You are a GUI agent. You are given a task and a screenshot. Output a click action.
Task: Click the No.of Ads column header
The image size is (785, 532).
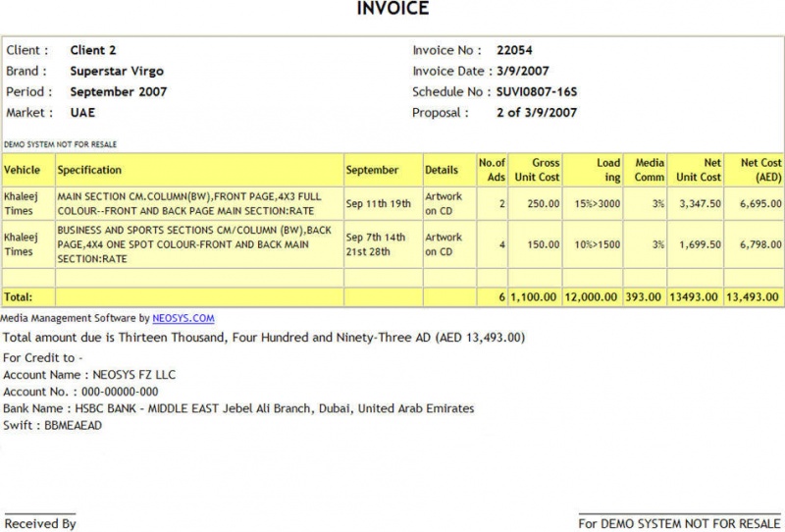[x=492, y=170]
